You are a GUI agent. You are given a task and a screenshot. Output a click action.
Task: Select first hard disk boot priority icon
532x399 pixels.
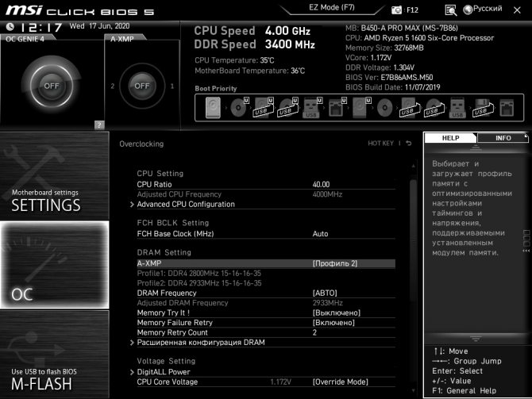211,107
